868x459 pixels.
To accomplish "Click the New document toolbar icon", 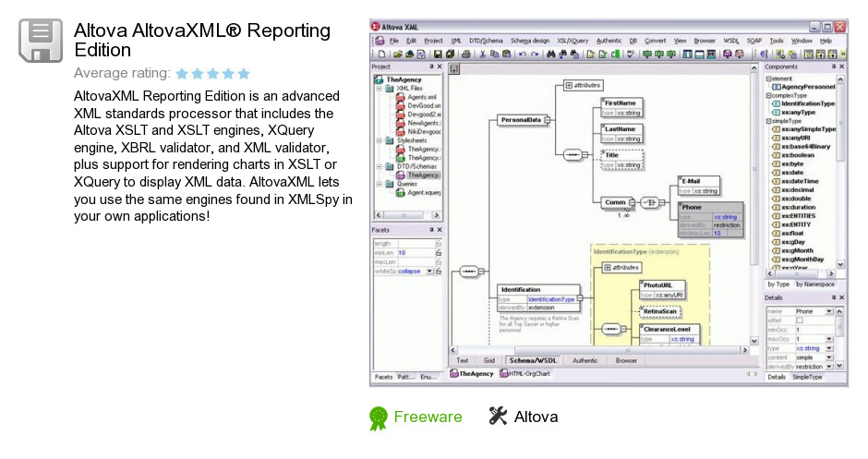I will click(382, 54).
